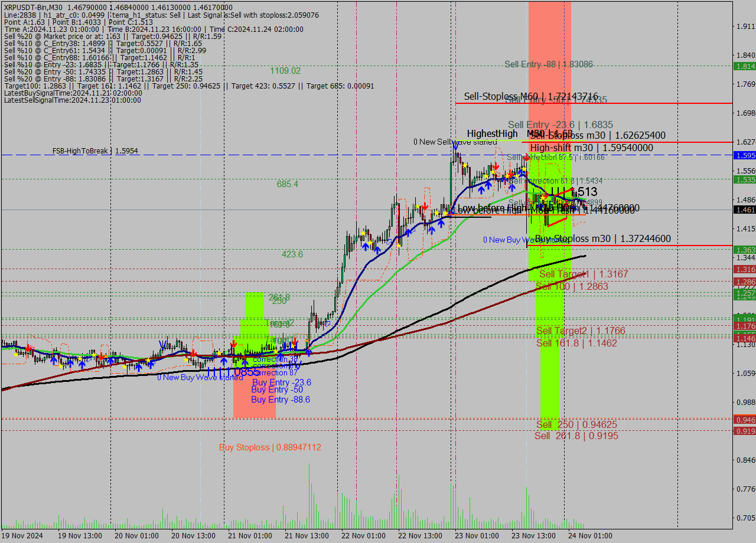
Task: Select the red 1.316 price axis tag
Action: click(744, 269)
